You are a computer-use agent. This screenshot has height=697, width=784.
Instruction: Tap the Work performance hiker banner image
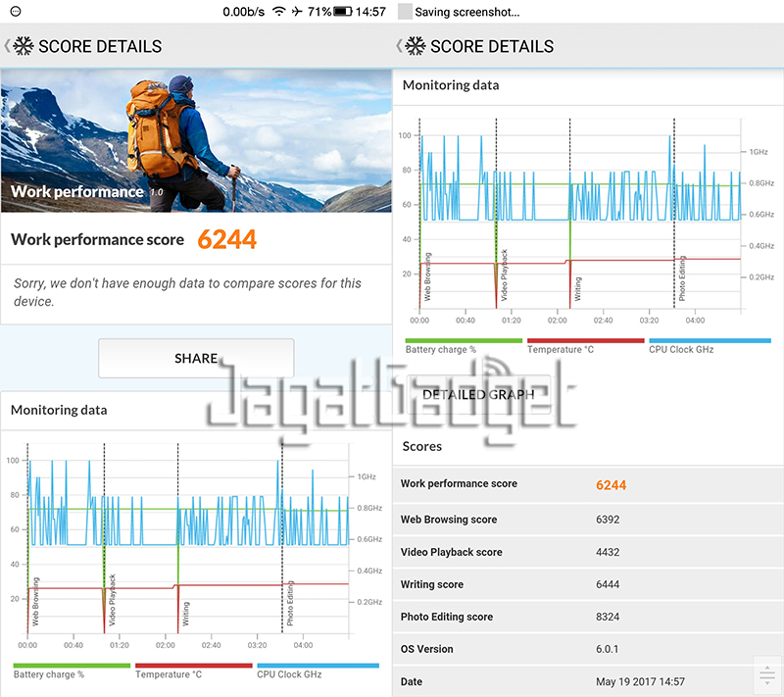coord(196,140)
